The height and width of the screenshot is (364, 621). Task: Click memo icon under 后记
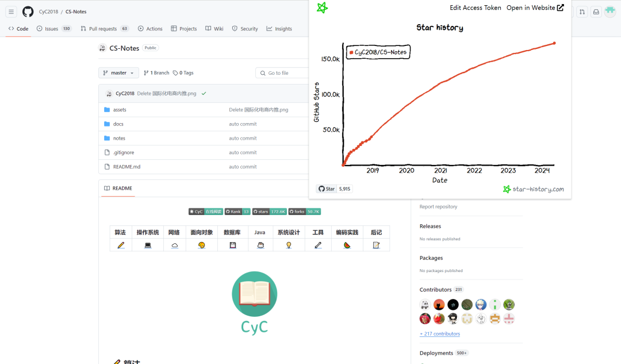376,245
